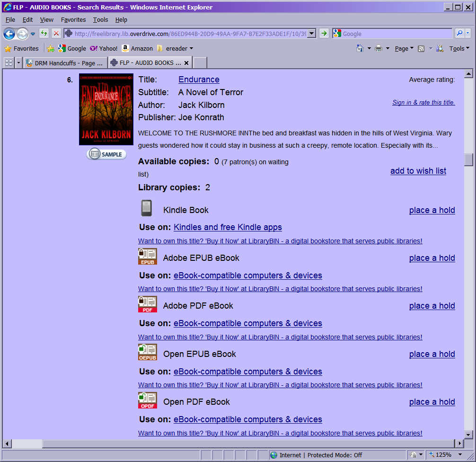This screenshot has width=476, height=462.
Task: Click the security lock status icon
Action: point(413,455)
